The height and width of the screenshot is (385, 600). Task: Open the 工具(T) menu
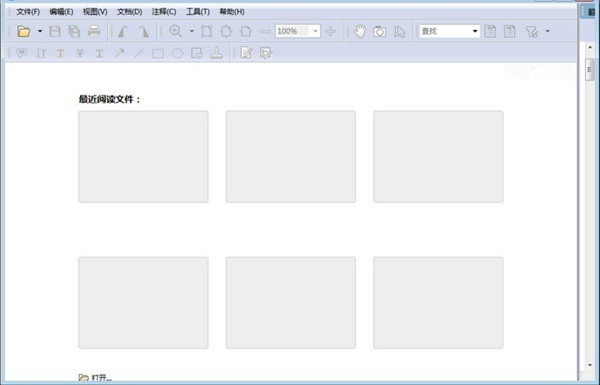click(x=198, y=12)
